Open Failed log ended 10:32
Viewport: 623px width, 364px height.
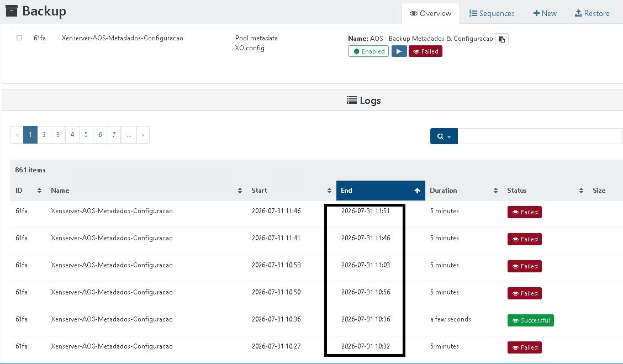tap(525, 347)
